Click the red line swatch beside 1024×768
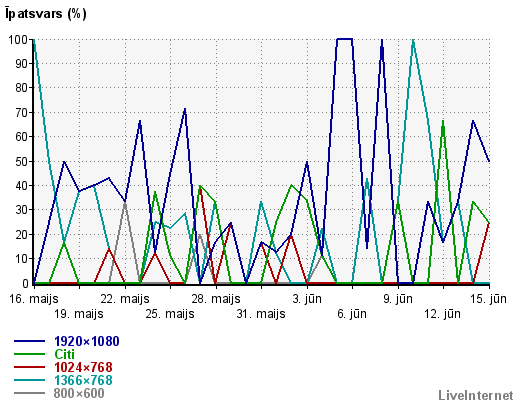This screenshot has width=520, height=405. [29, 367]
